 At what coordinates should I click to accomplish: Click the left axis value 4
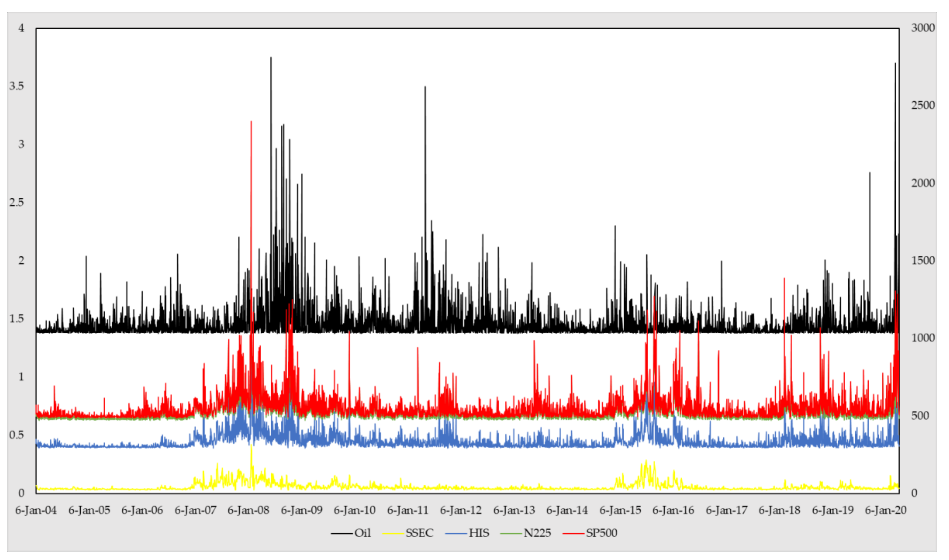[x=21, y=28]
